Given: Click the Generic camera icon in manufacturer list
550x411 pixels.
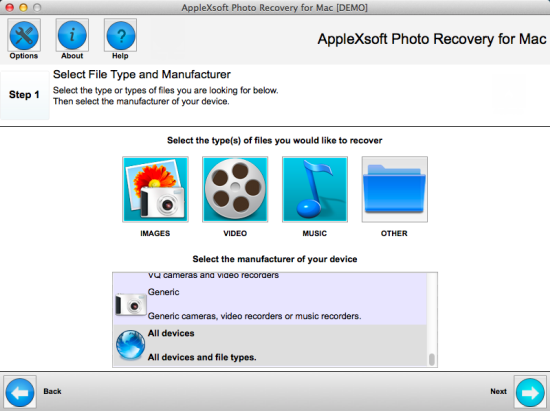Looking at the screenshot, I should click(x=130, y=304).
